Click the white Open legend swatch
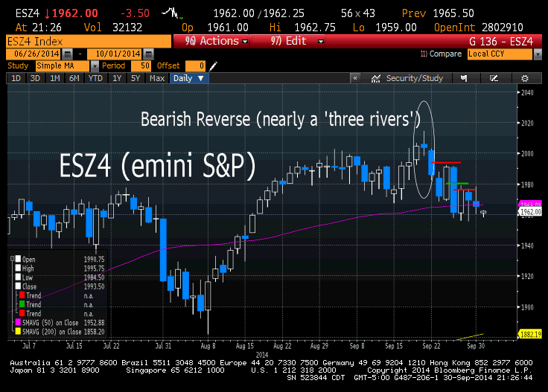This screenshot has width=548, height=392. 18,259
